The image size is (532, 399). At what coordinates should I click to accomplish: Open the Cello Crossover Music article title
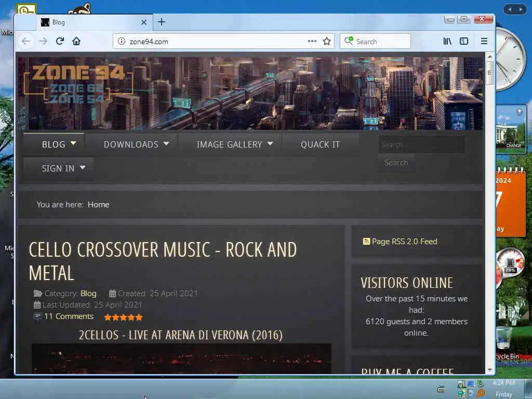click(x=163, y=261)
